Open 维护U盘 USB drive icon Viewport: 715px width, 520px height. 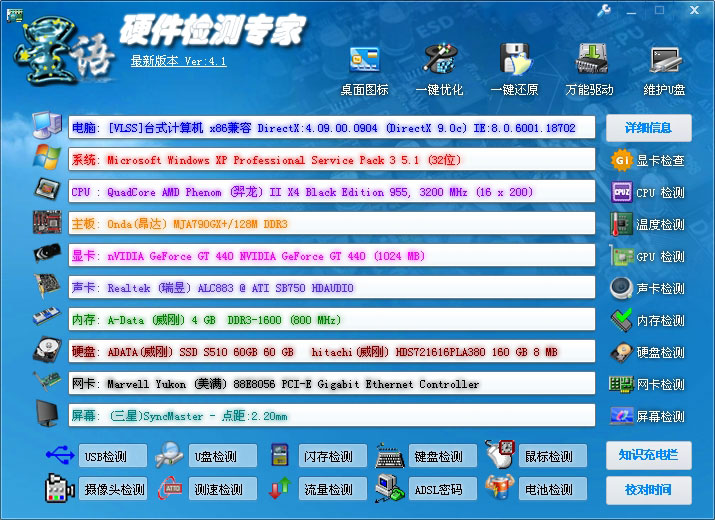coord(665,63)
